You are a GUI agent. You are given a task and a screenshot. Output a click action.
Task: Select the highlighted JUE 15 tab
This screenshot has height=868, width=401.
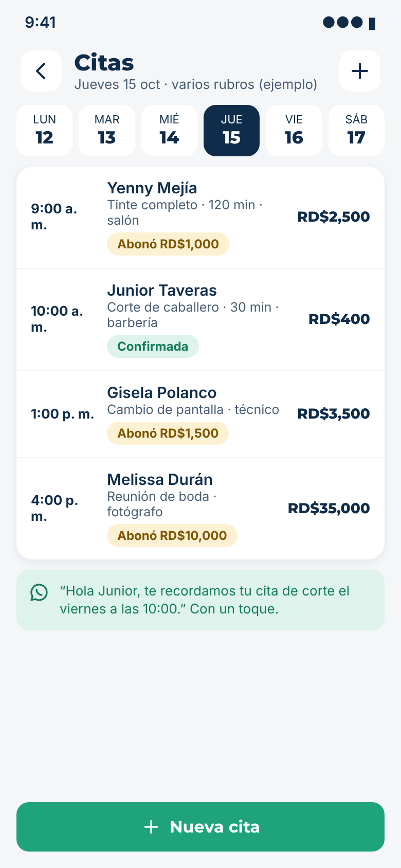pyautogui.click(x=231, y=131)
